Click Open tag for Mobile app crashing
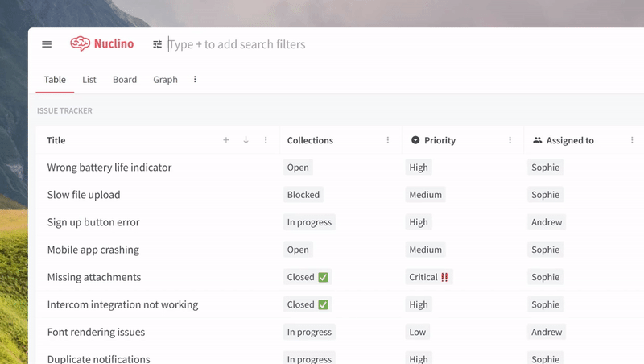 click(298, 250)
